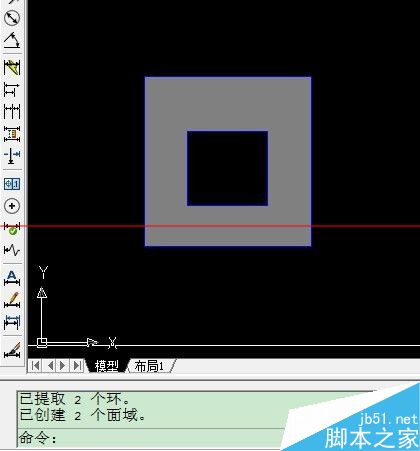Select the Jogged Linear dimension tool
The image size is (420, 451).
click(x=12, y=250)
